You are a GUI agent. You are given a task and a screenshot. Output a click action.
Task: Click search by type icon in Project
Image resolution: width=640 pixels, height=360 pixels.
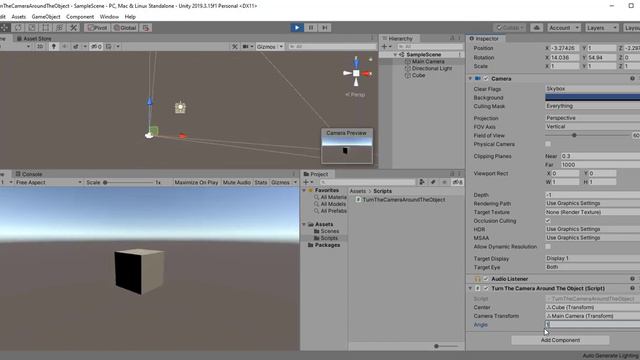click(x=422, y=182)
